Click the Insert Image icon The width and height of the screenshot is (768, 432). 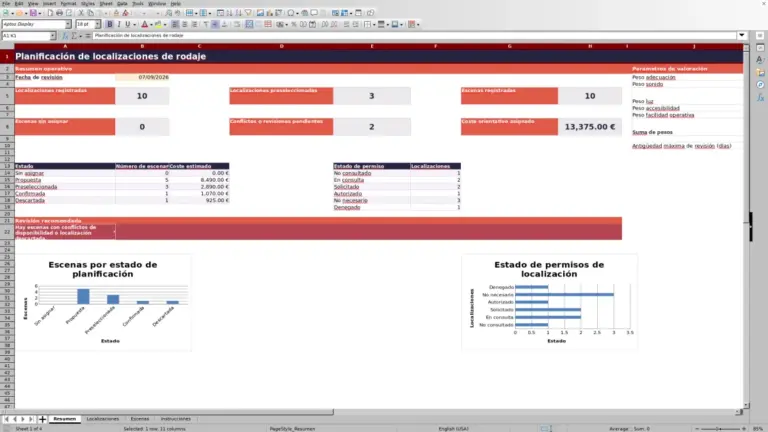[x=260, y=13]
